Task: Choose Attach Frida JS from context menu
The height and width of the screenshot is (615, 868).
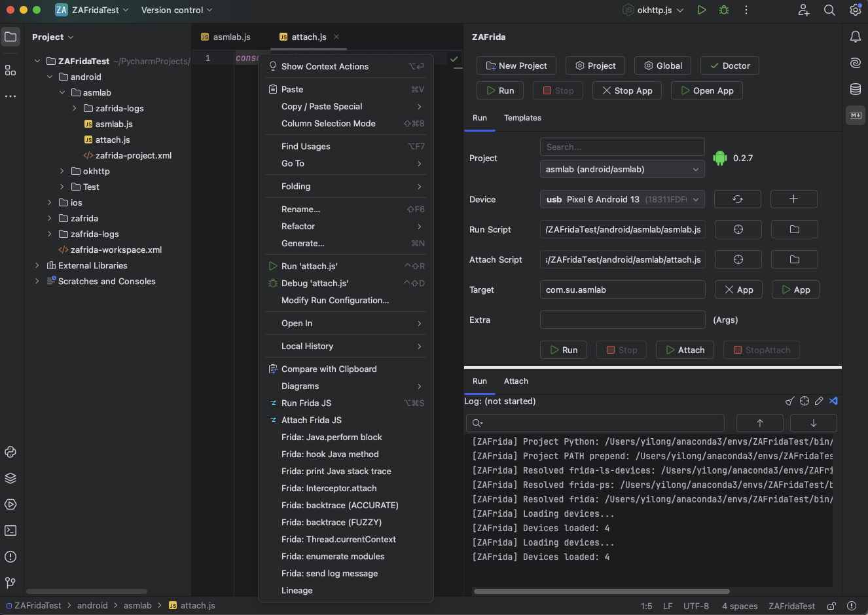Action: coord(346,420)
